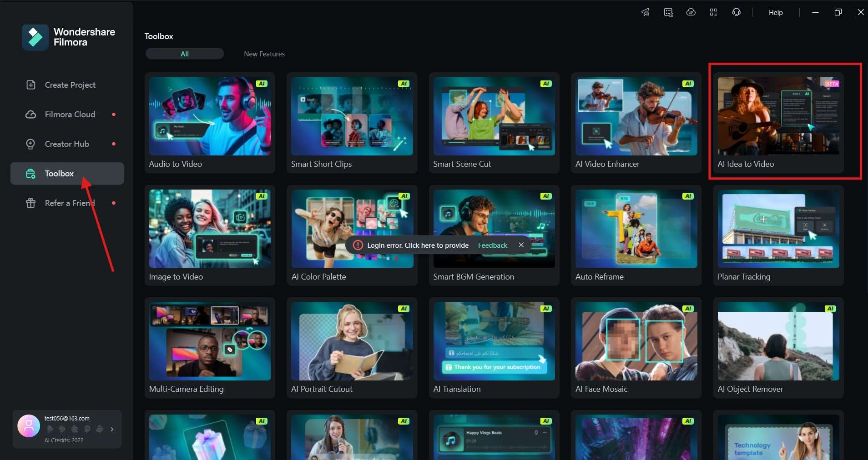The width and height of the screenshot is (868, 460).
Task: Open the Image to Video tool
Action: tap(210, 235)
